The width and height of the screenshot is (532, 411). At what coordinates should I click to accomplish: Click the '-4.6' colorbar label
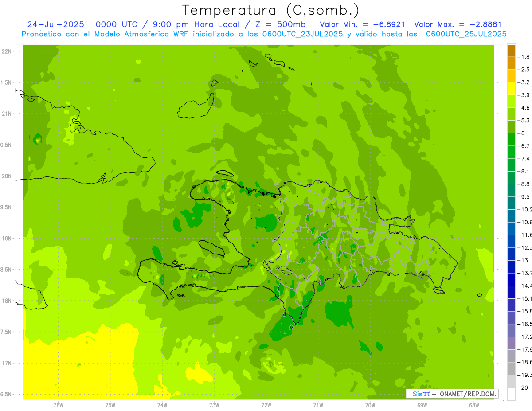tap(524, 108)
